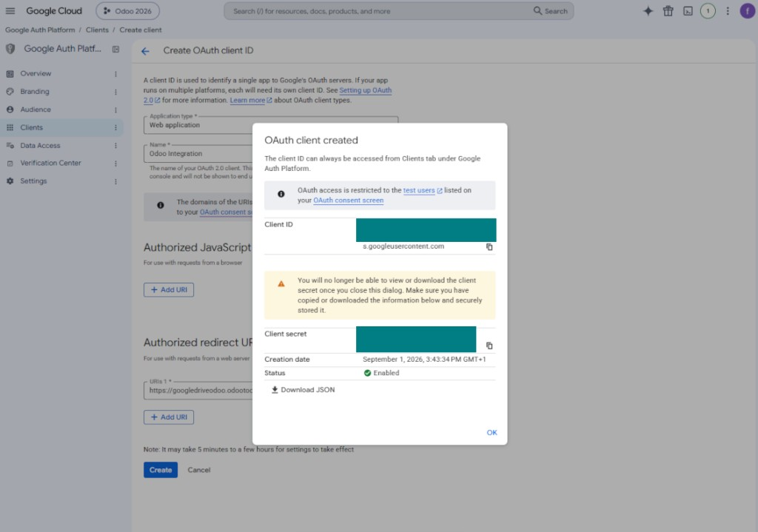
Task: Open the top bar more options menu
Action: coord(728,11)
